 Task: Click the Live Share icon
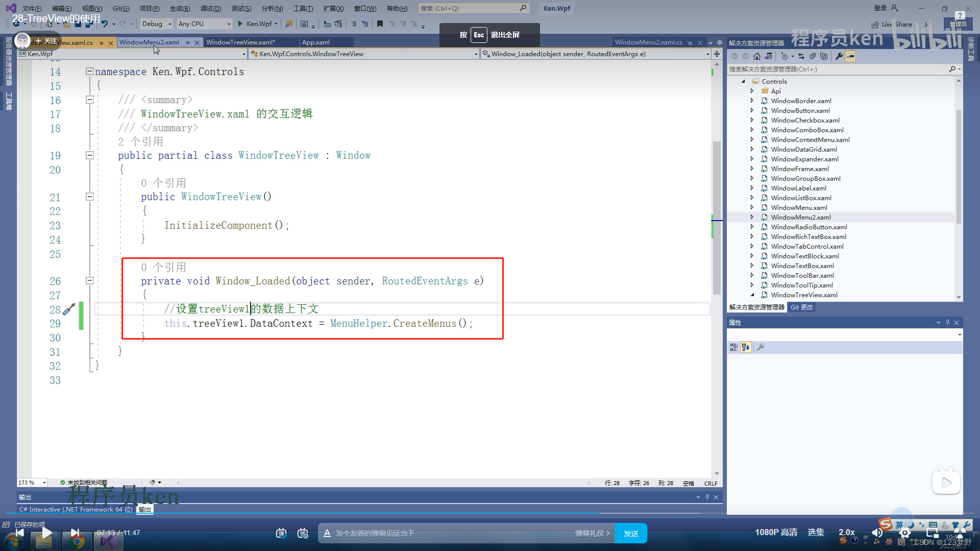click(x=875, y=24)
